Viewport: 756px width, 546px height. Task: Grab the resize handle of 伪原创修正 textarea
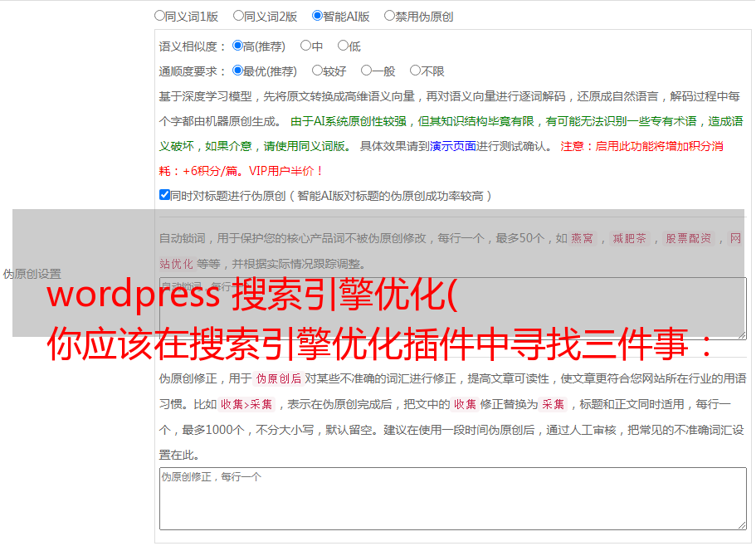(x=742, y=525)
